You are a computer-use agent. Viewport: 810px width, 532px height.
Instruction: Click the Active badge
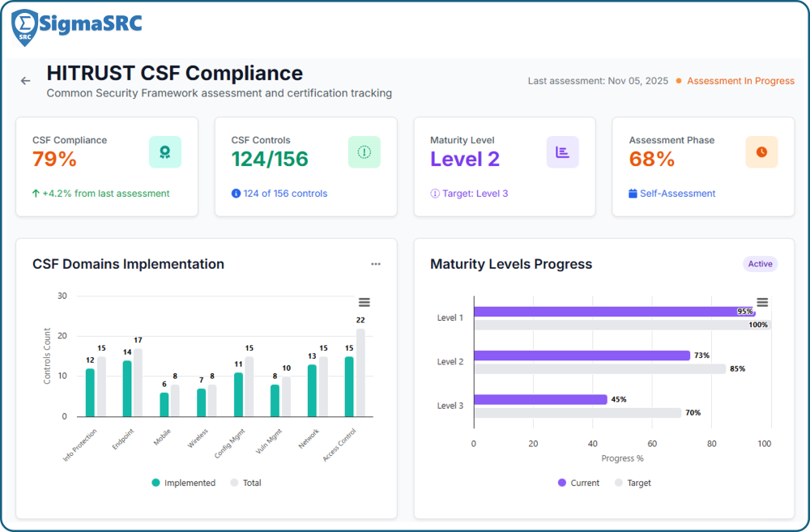[x=761, y=264]
